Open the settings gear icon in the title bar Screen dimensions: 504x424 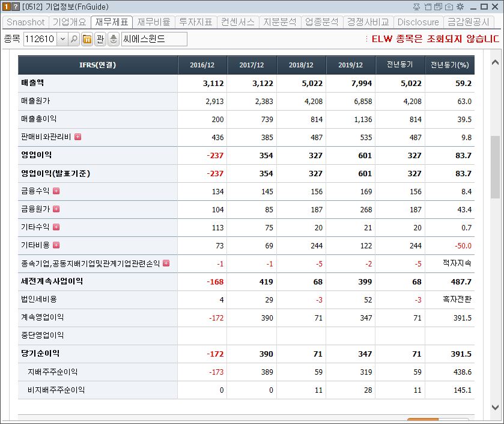click(460, 7)
